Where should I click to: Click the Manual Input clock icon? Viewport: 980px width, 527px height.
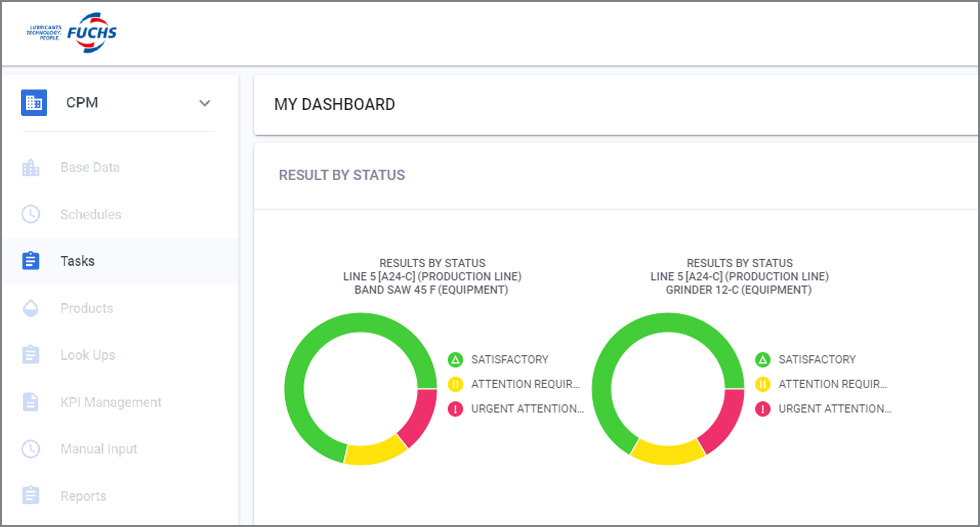click(x=31, y=449)
